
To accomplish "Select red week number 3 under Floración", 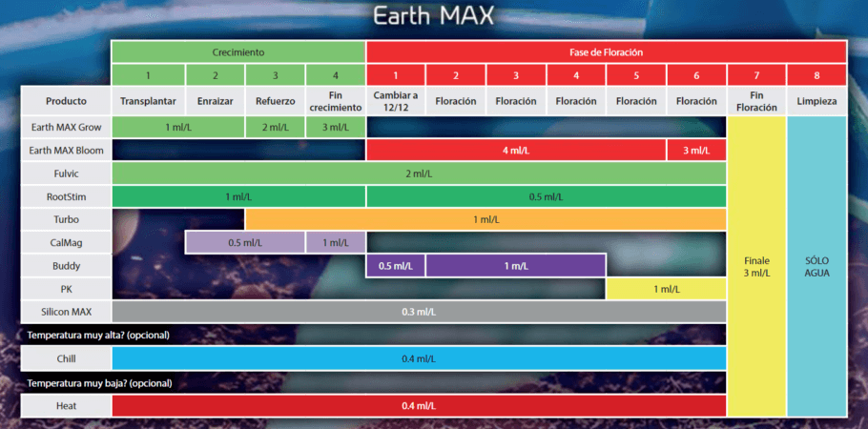I will pos(516,75).
